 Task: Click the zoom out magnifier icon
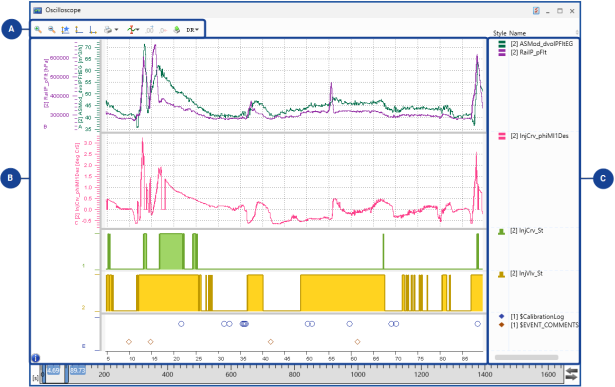point(51,29)
